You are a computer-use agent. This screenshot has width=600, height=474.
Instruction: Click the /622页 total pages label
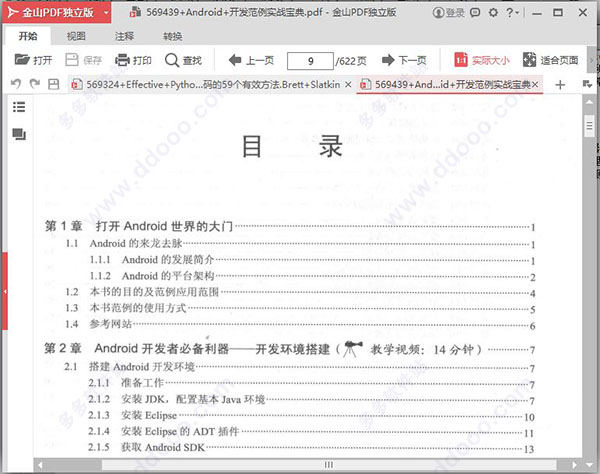click(x=351, y=61)
